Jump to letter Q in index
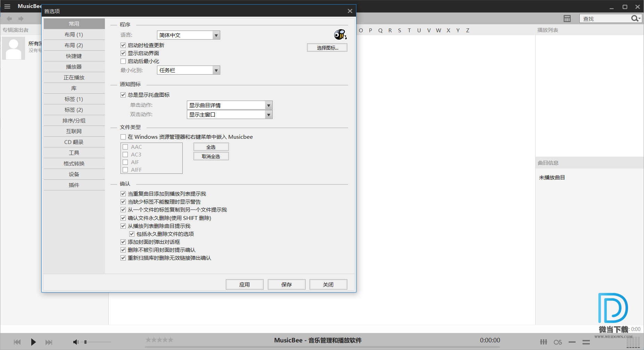The width and height of the screenshot is (644, 350). [x=380, y=31]
